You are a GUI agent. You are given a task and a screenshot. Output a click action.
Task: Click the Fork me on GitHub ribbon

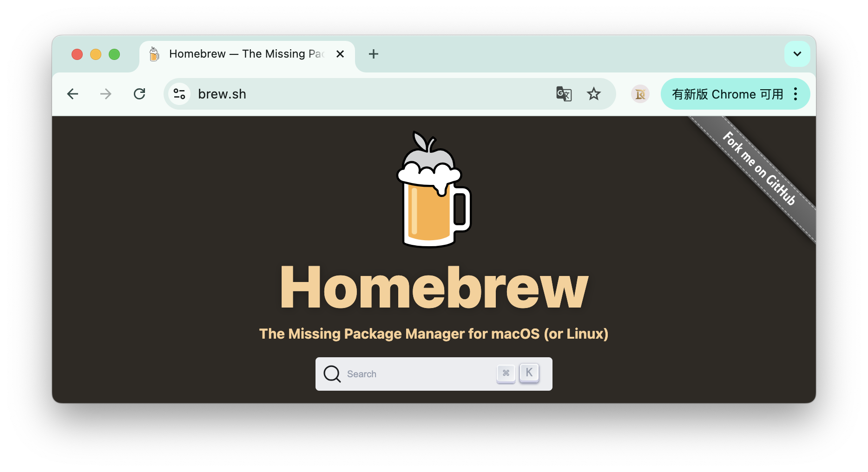point(759,169)
